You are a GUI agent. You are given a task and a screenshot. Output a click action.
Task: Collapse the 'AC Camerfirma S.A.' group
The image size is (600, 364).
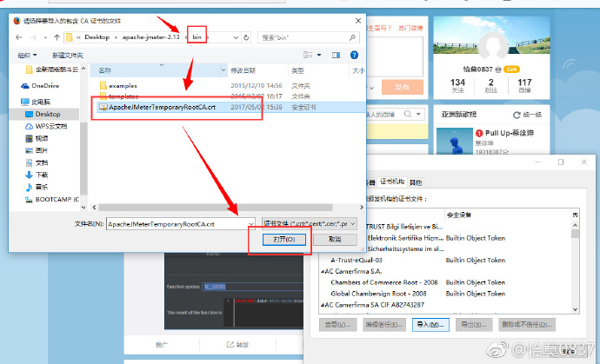323,271
